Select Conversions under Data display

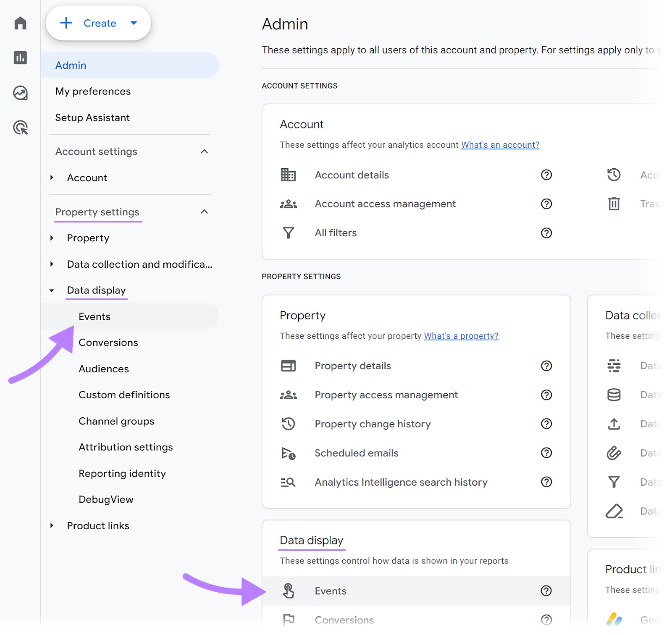click(108, 342)
